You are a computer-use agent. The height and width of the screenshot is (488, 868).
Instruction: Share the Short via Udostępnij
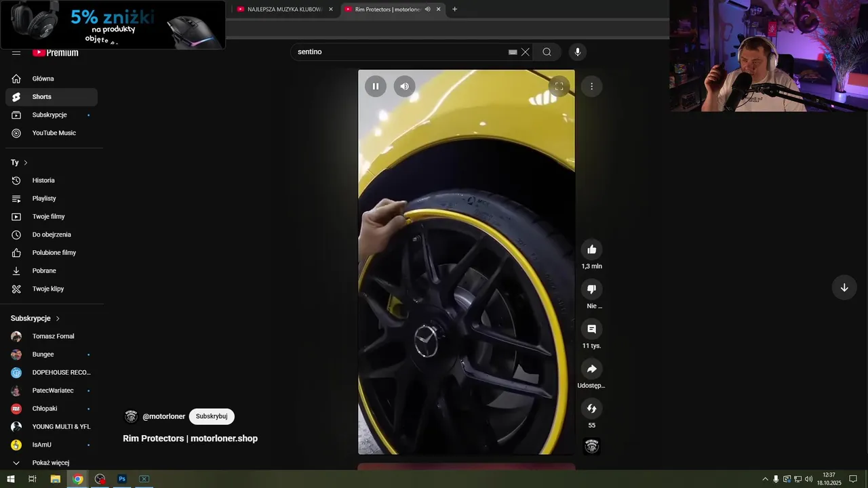[591, 369]
